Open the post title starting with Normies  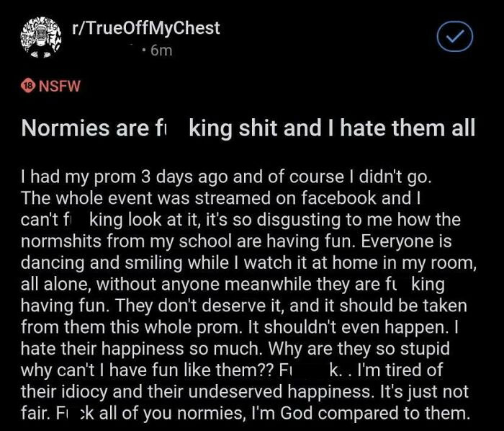248,128
